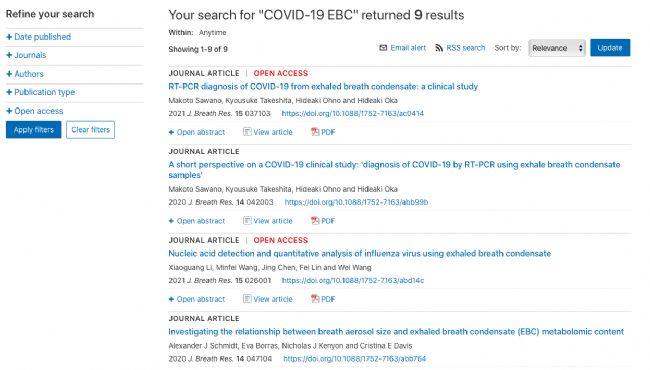
Task: Click the Apply filters button
Action: coord(34,130)
